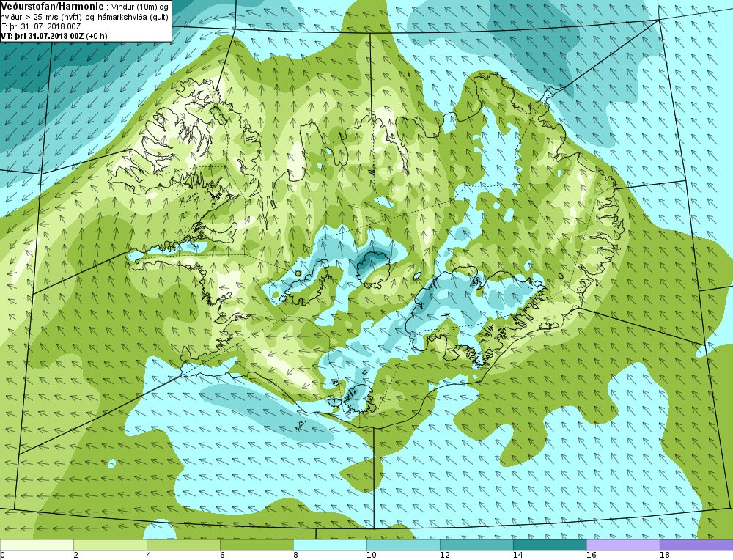Click the light teal 10–12 m/s legend swatch

[x=403, y=545]
